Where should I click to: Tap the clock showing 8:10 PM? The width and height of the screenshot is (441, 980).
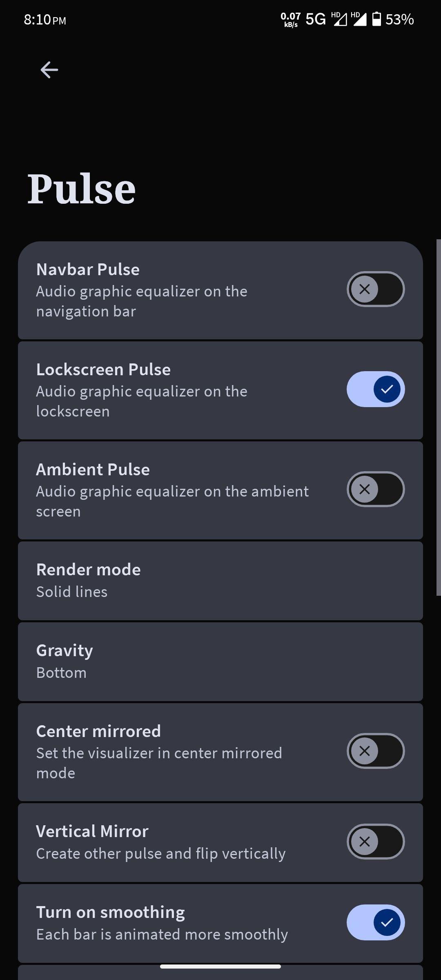pos(45,20)
